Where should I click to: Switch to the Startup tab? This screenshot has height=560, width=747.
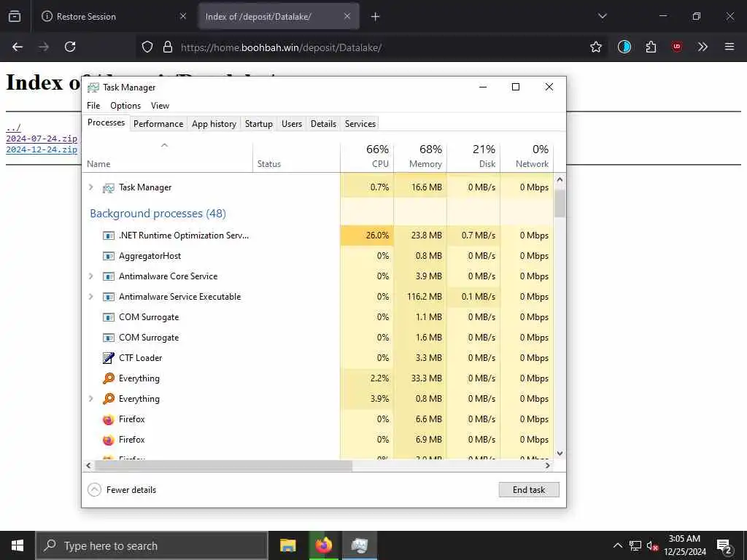259,124
